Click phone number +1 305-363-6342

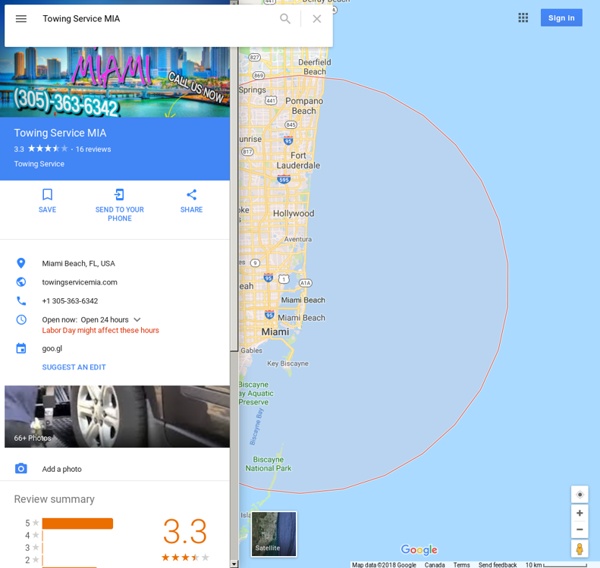pyautogui.click(x=70, y=301)
